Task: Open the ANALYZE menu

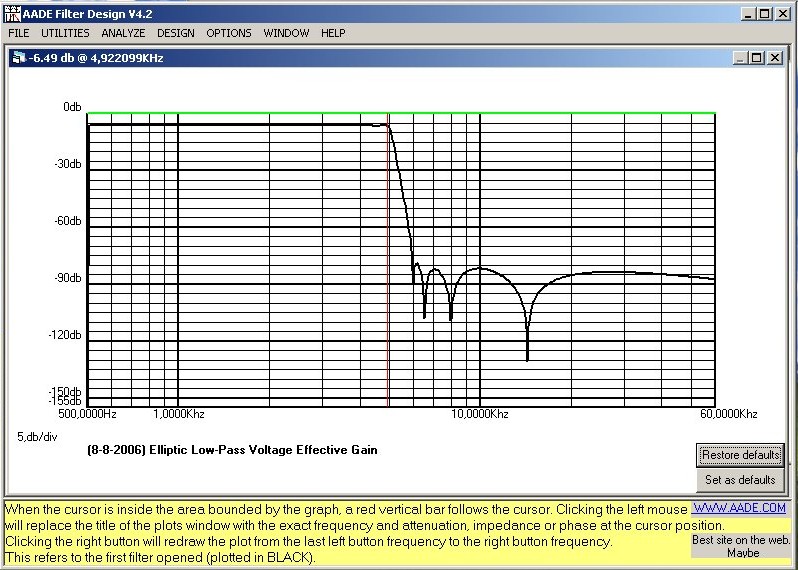Action: pos(123,33)
